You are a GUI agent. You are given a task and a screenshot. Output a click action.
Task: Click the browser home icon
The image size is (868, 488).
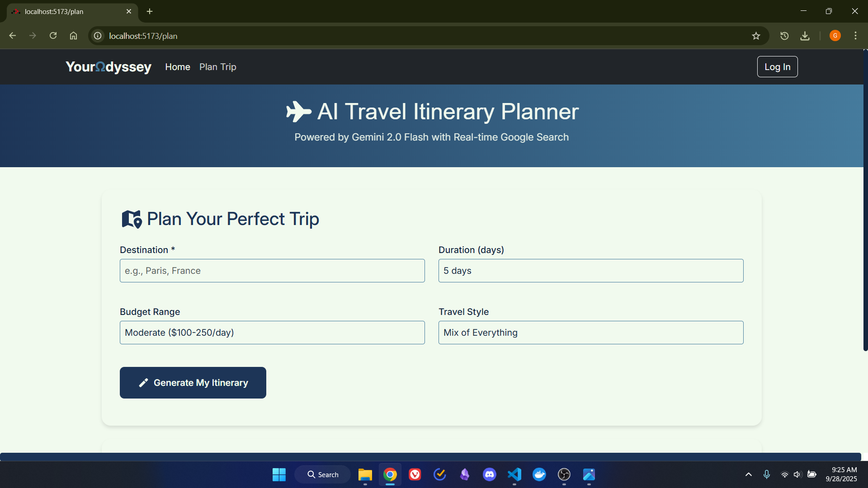(73, 36)
